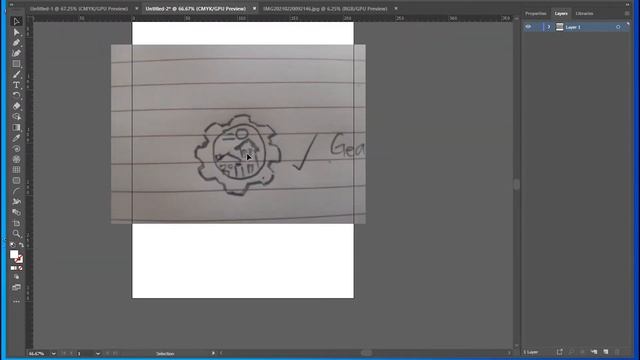Click the Stroke box with red slash

point(19,259)
